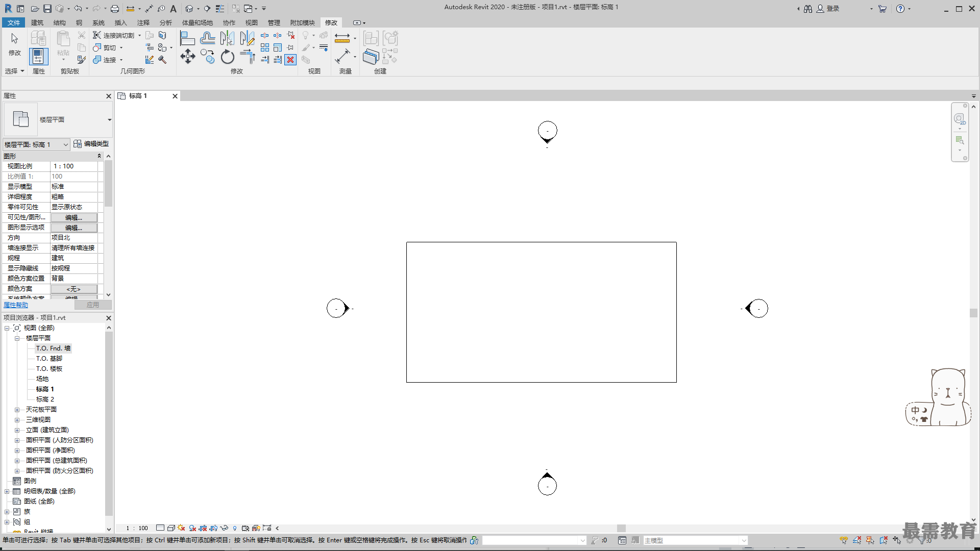Expand the 三维视图 tree node

coord(17,420)
